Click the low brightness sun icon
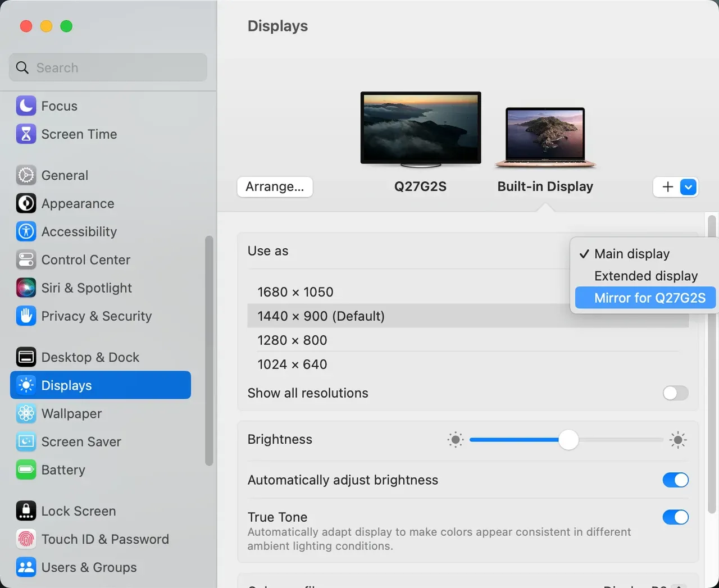 pos(455,440)
